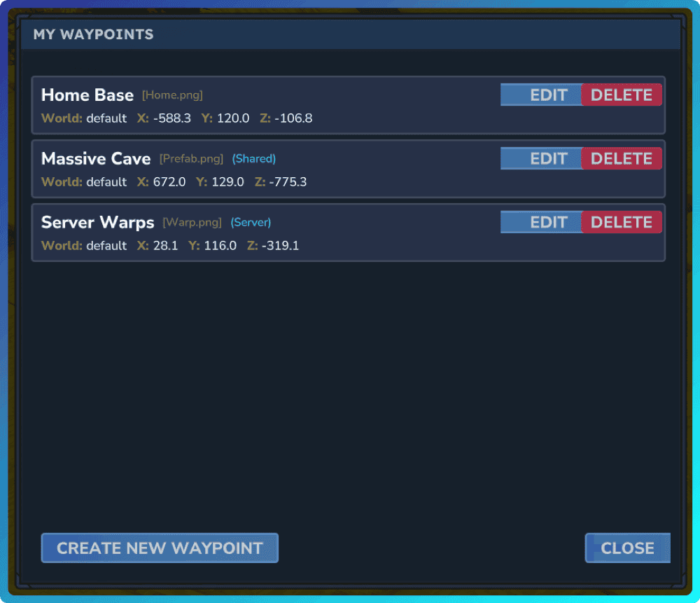Click the world name for Massive Cave
The width and height of the screenshot is (700, 603).
[106, 182]
